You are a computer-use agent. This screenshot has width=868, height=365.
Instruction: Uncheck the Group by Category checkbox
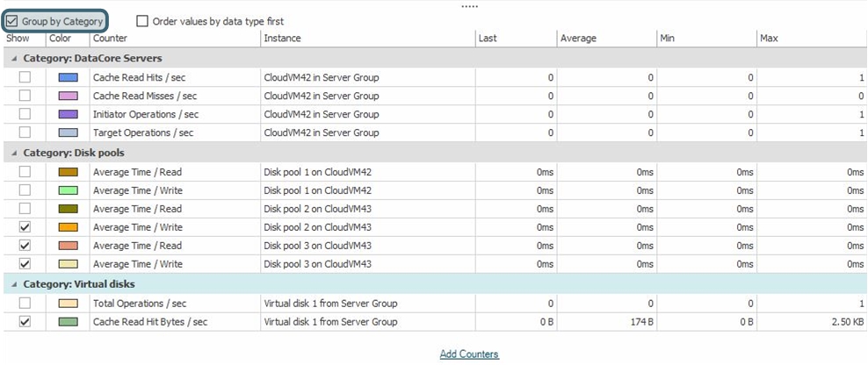click(12, 20)
